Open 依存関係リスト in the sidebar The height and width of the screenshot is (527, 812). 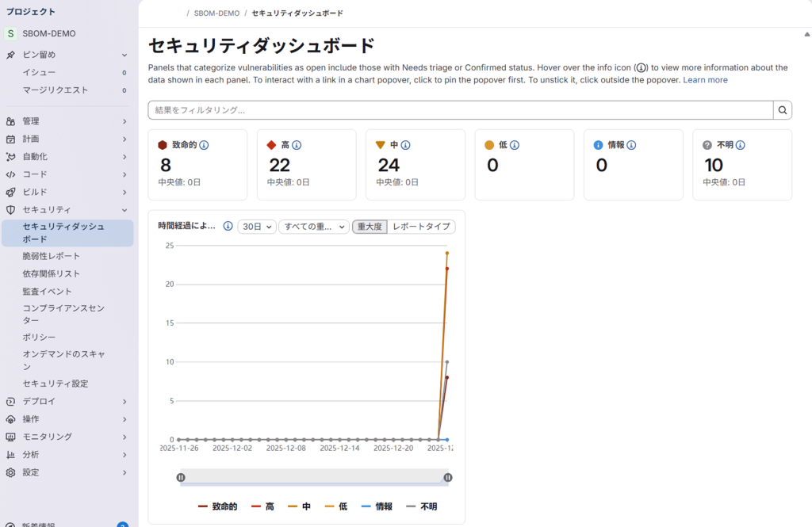[52, 273]
